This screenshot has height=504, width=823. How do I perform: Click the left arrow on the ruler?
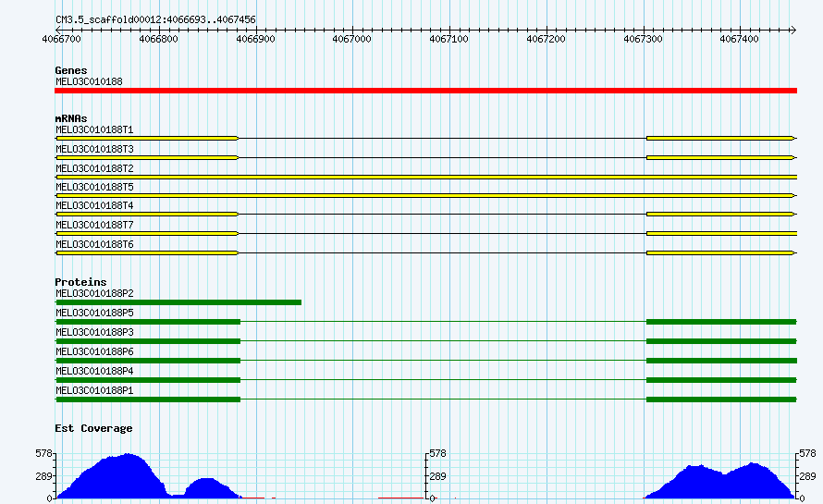point(57,30)
